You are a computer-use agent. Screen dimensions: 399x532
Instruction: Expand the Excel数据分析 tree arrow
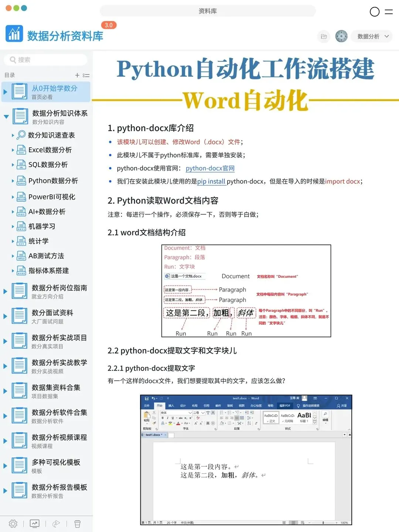tap(13, 150)
